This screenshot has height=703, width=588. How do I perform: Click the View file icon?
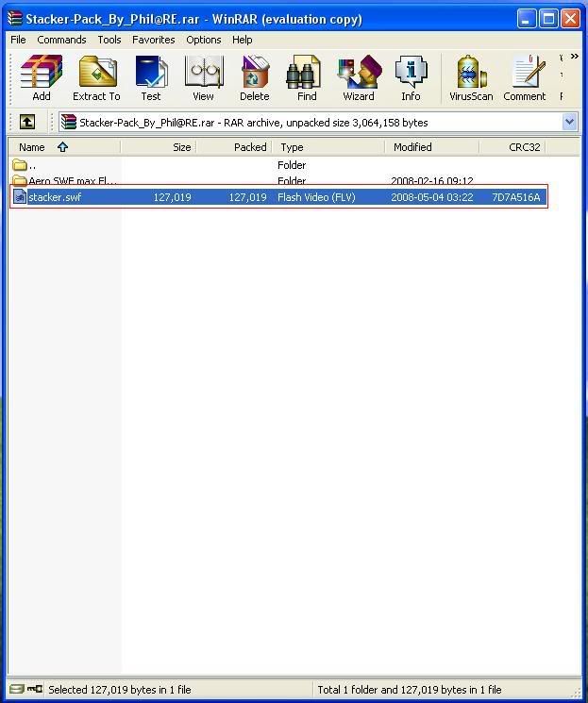tap(203, 77)
